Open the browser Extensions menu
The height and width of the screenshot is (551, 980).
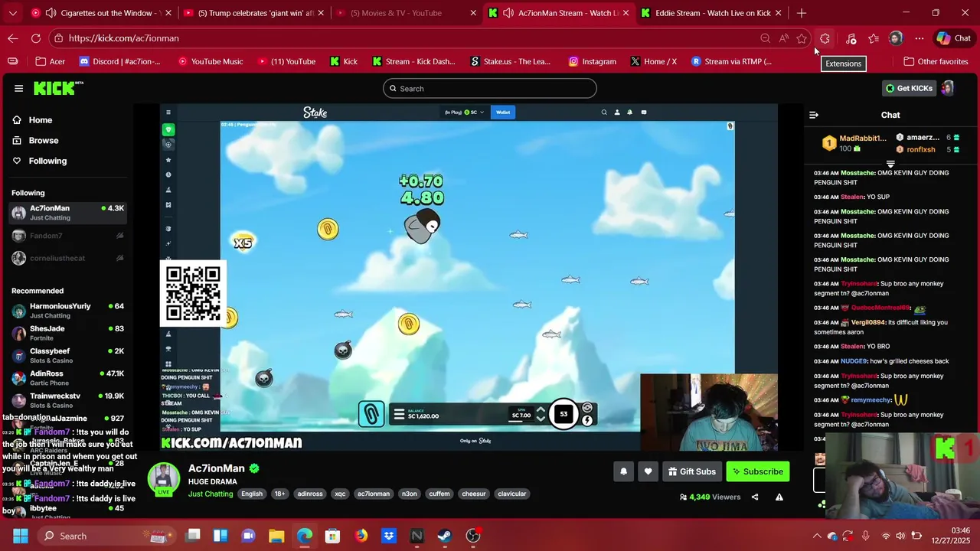[825, 38]
